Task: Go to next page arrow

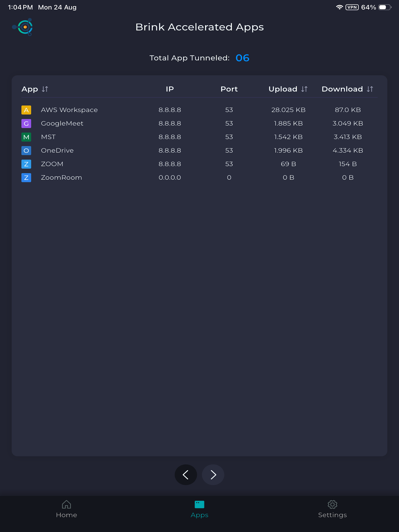Action: click(213, 475)
